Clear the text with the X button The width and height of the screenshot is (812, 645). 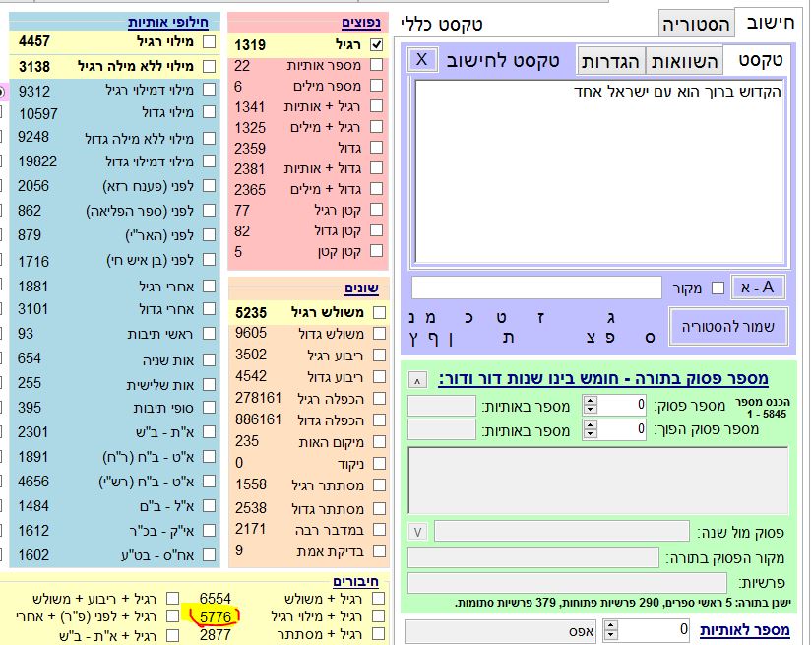pyautogui.click(x=421, y=60)
